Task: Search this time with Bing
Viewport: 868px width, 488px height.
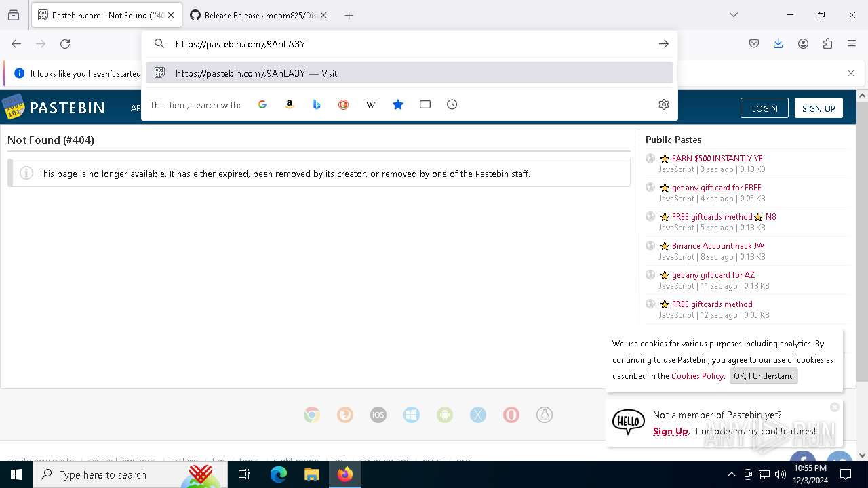Action: point(317,104)
